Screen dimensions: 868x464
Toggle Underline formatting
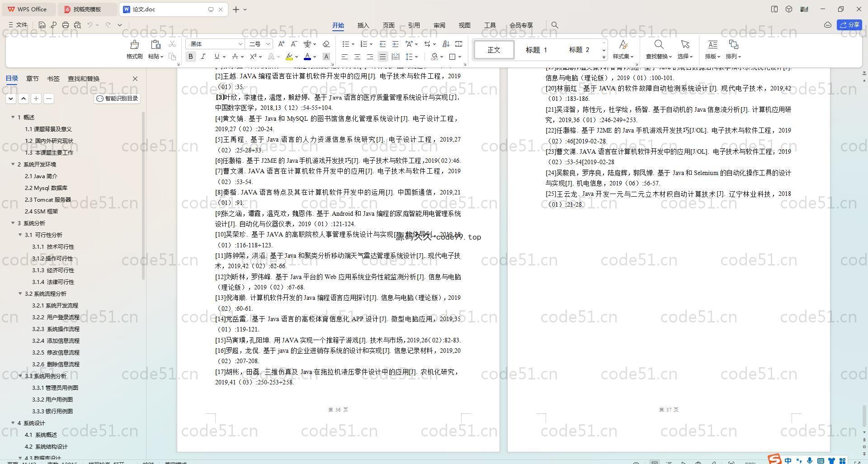[x=217, y=57]
